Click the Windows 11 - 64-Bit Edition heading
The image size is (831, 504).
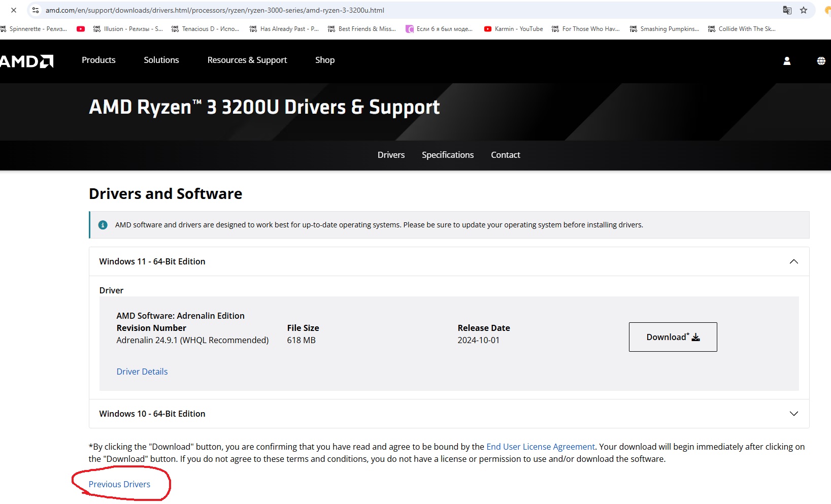[152, 261]
